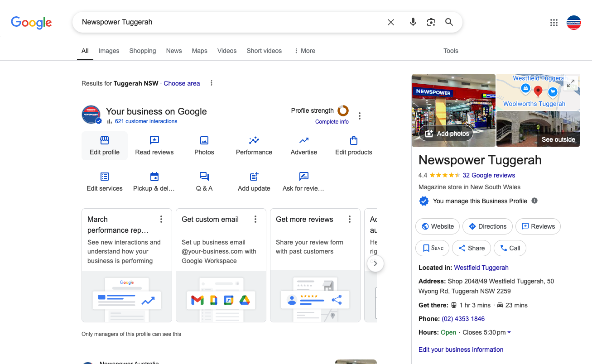Expand opening hours dropdown arrow
This screenshot has height=364, width=592.
point(509,332)
